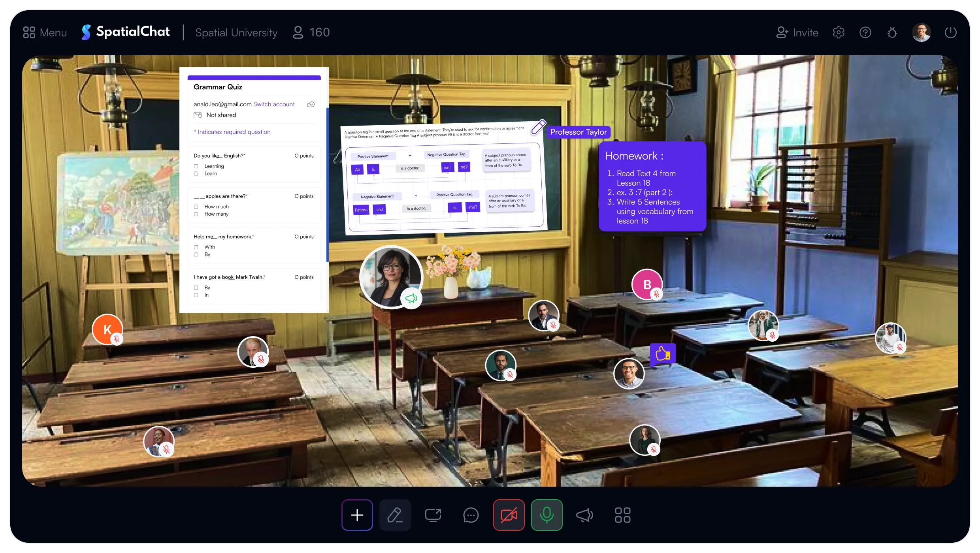Viewport: 980px width, 553px height.
Task: Click the bug report icon
Action: (x=892, y=32)
